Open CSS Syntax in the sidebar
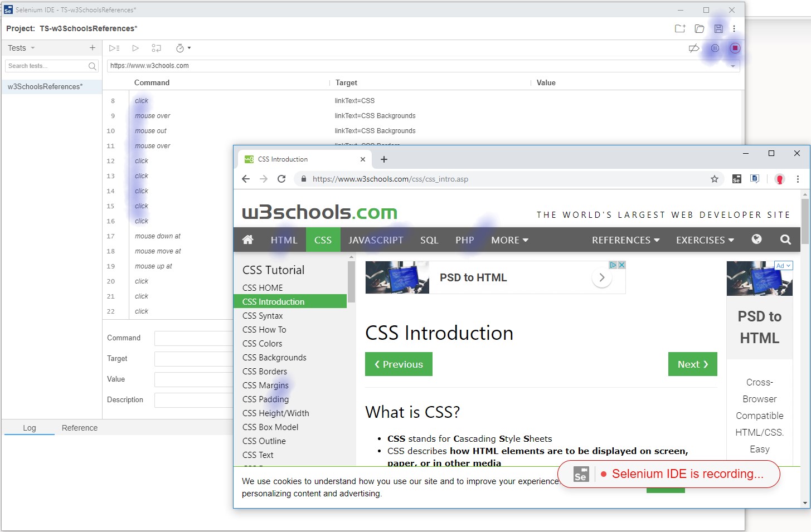This screenshot has width=811, height=532. (x=263, y=316)
